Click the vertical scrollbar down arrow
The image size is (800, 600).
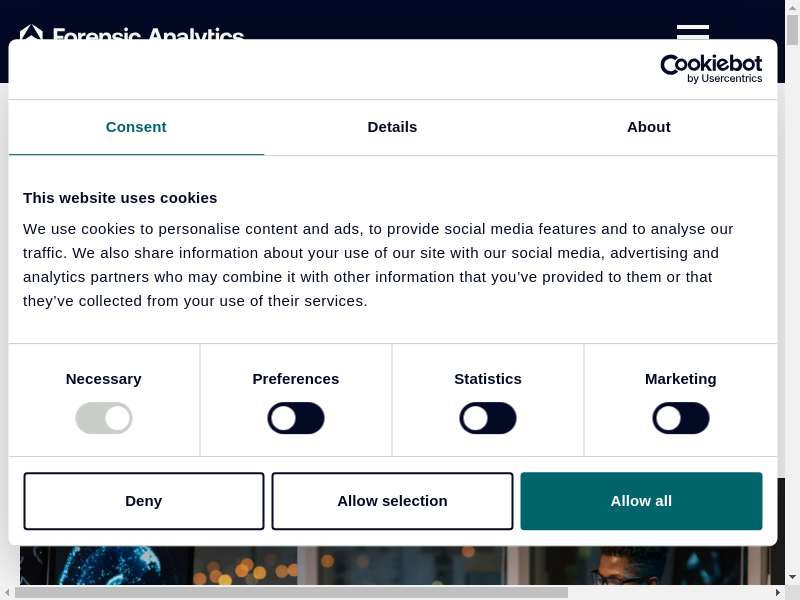tap(792, 577)
